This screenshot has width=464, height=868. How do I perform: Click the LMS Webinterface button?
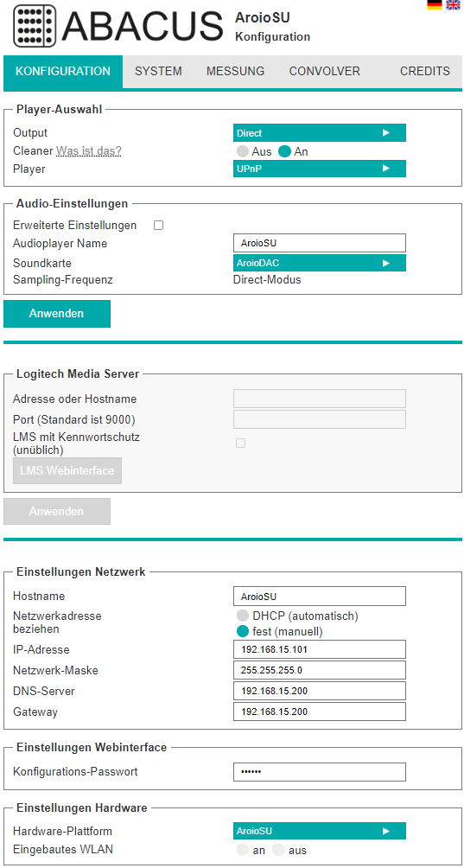[x=67, y=470]
